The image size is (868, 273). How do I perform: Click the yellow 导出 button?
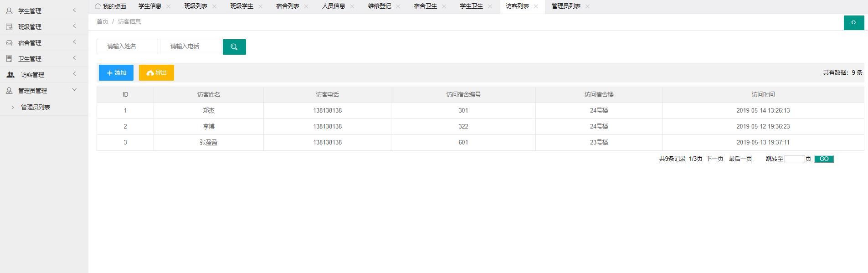tap(156, 72)
